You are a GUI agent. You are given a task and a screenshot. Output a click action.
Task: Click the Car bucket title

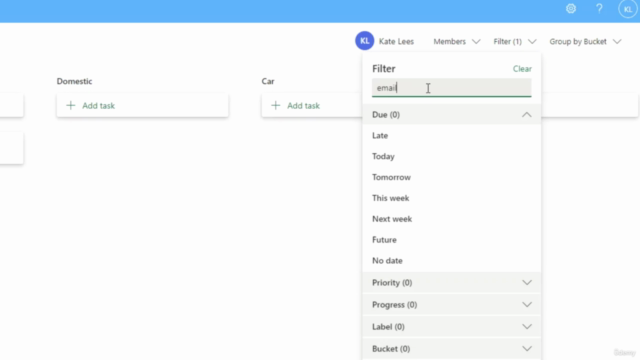[268, 81]
